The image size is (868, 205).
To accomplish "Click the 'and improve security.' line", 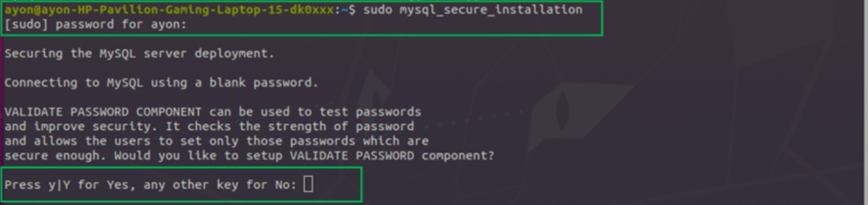I will click(x=209, y=126).
